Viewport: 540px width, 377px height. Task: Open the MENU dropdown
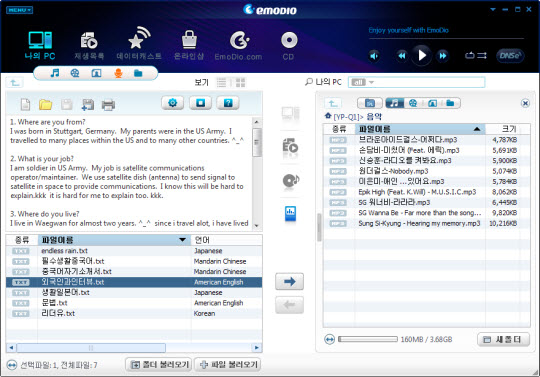(x=19, y=10)
